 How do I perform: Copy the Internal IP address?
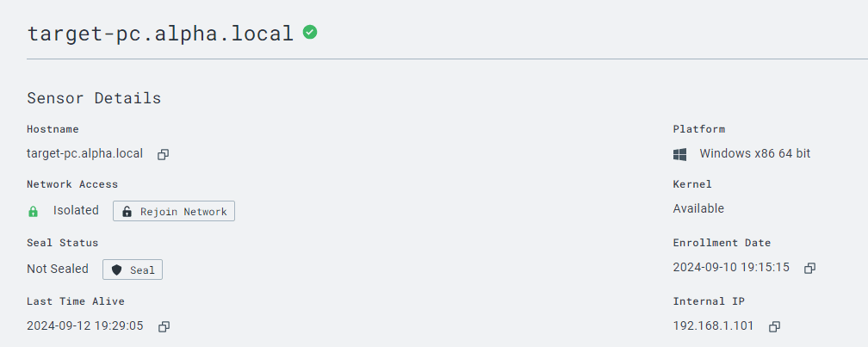point(774,326)
